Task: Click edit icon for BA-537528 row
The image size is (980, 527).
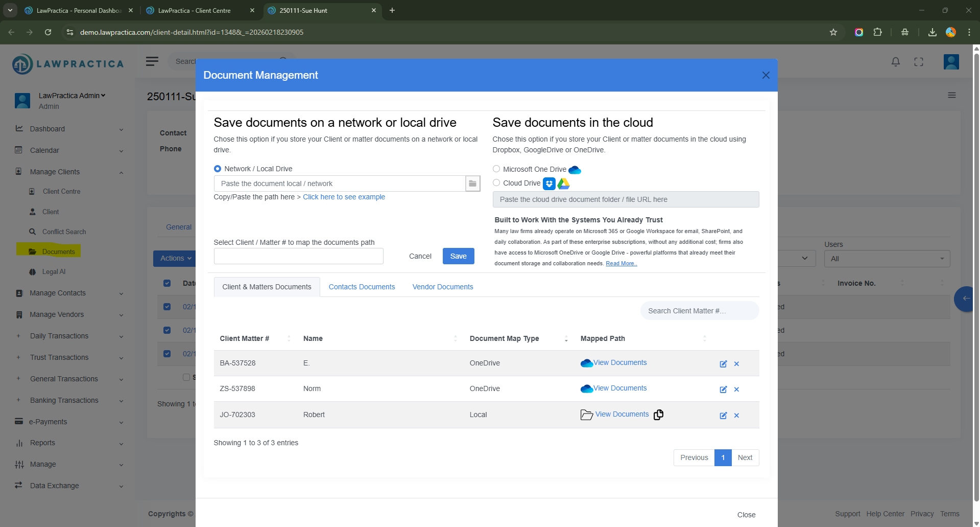Action: pyautogui.click(x=723, y=364)
